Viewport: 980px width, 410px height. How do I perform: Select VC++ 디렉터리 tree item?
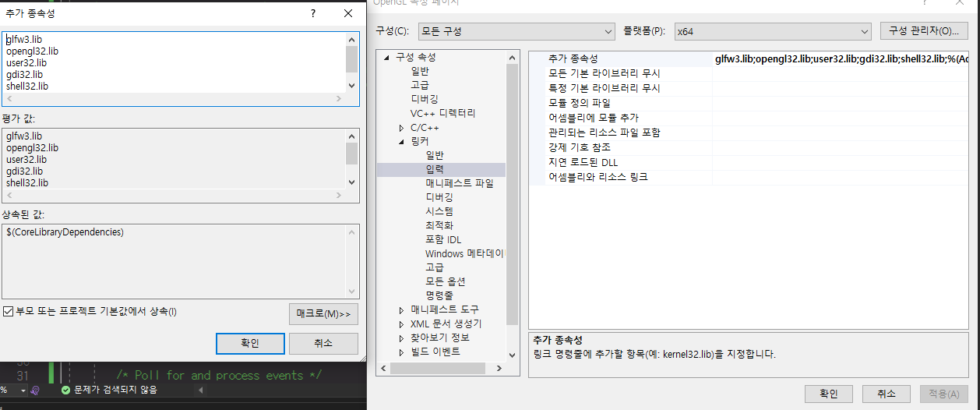click(442, 113)
